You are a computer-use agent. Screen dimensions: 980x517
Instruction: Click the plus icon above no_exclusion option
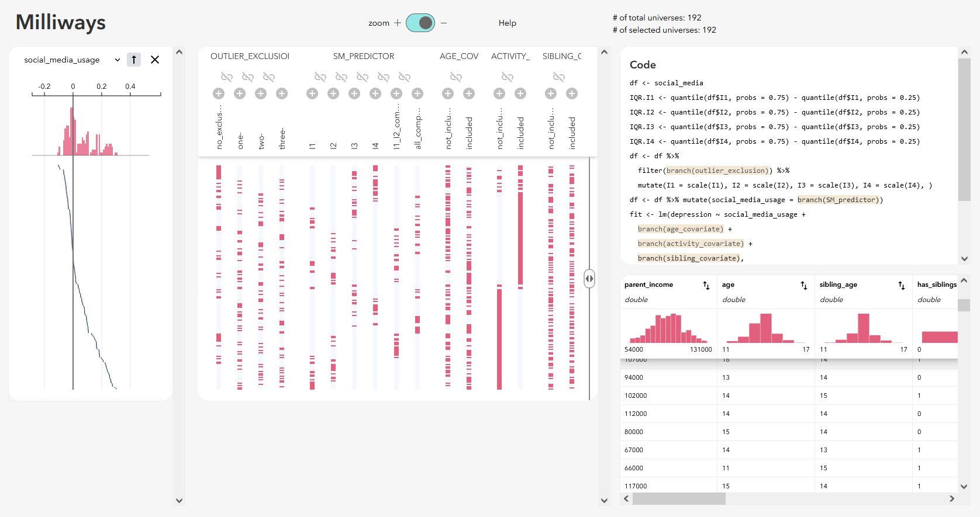[x=219, y=93]
